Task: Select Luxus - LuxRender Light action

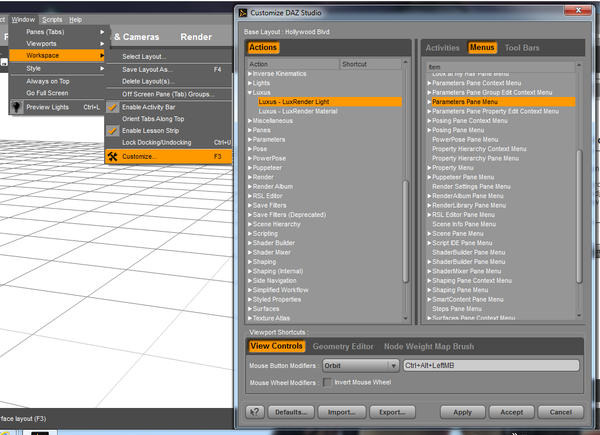Action: [330, 102]
